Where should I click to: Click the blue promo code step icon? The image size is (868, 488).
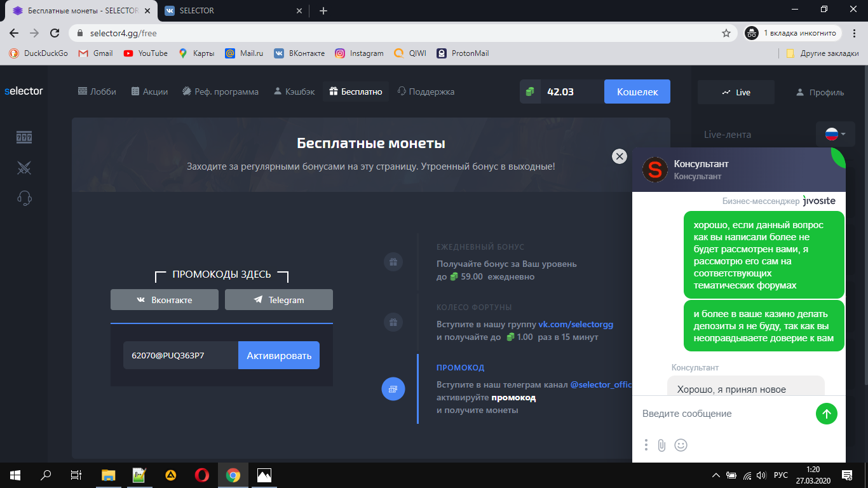tap(393, 389)
